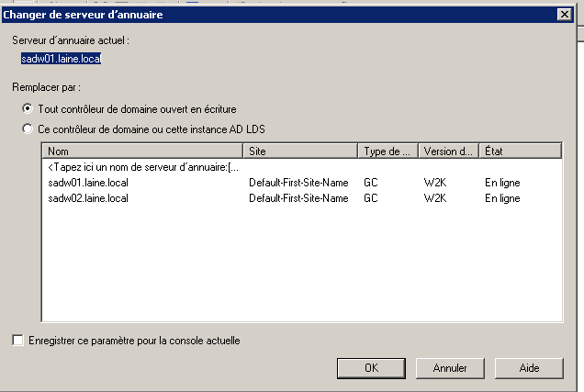Image resolution: width=584 pixels, height=392 pixels.
Task: Click the OK button
Action: [x=371, y=368]
